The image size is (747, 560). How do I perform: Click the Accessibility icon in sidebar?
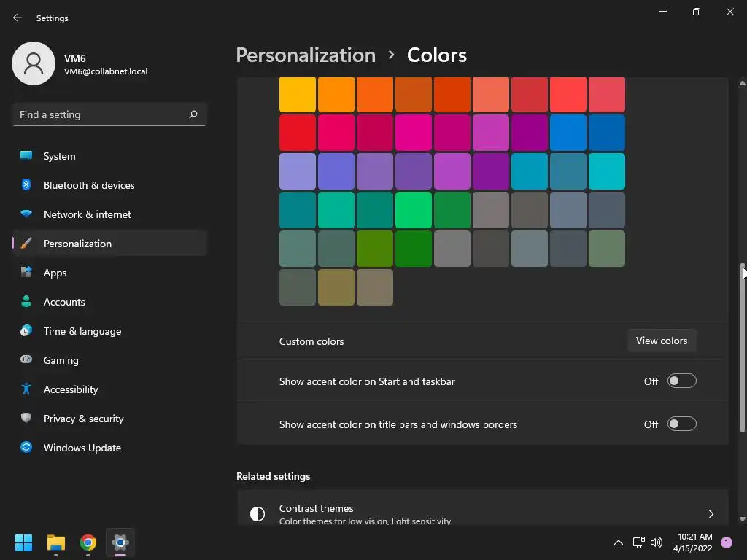pos(26,389)
